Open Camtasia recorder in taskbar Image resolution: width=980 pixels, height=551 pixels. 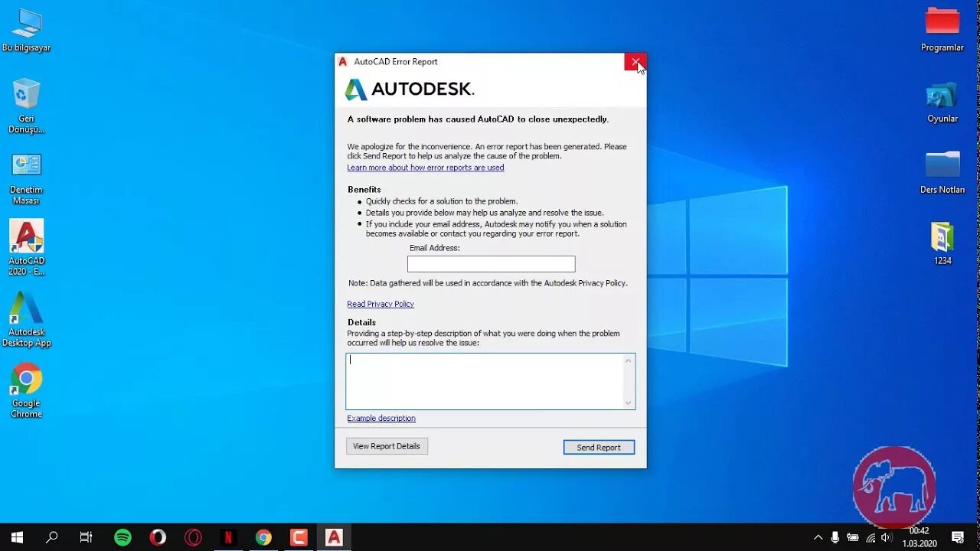(x=299, y=537)
